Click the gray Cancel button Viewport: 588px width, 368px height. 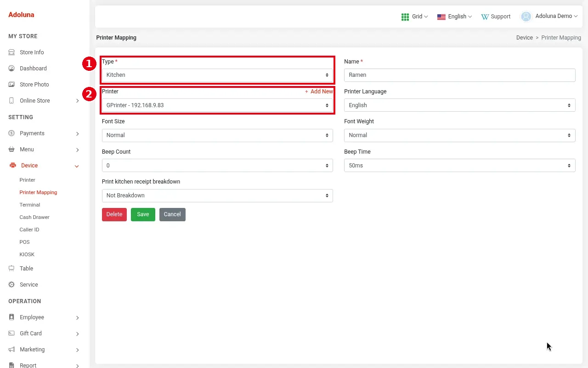click(x=172, y=214)
